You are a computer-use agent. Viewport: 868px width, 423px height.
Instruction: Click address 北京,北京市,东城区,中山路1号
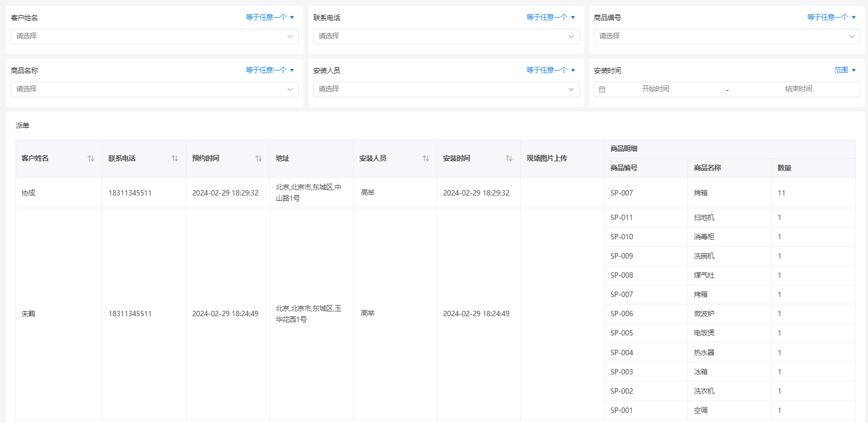pyautogui.click(x=309, y=193)
